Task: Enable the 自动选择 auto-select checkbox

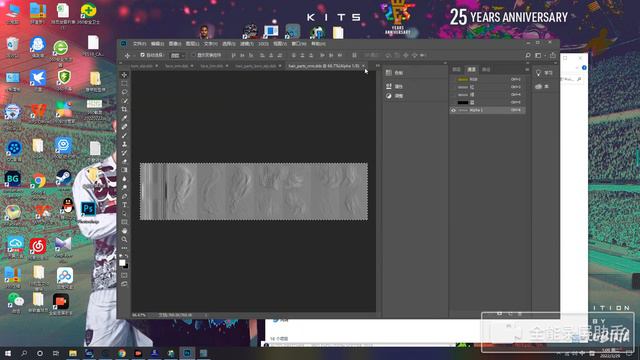Action: [x=142, y=55]
